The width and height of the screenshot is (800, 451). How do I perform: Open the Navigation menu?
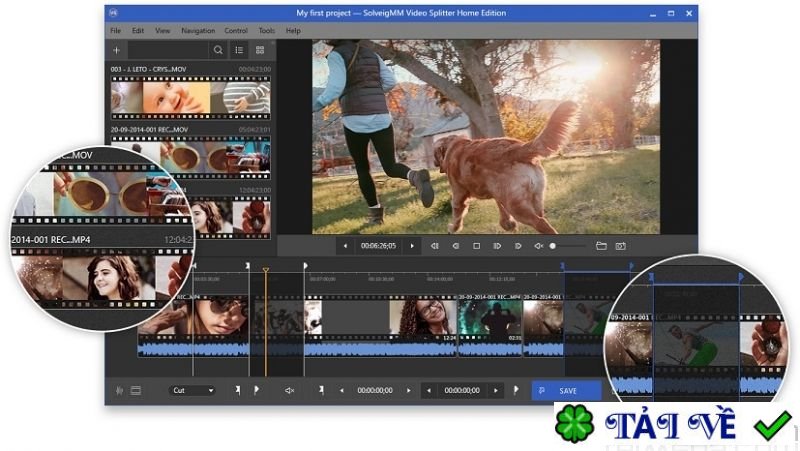pyautogui.click(x=198, y=31)
